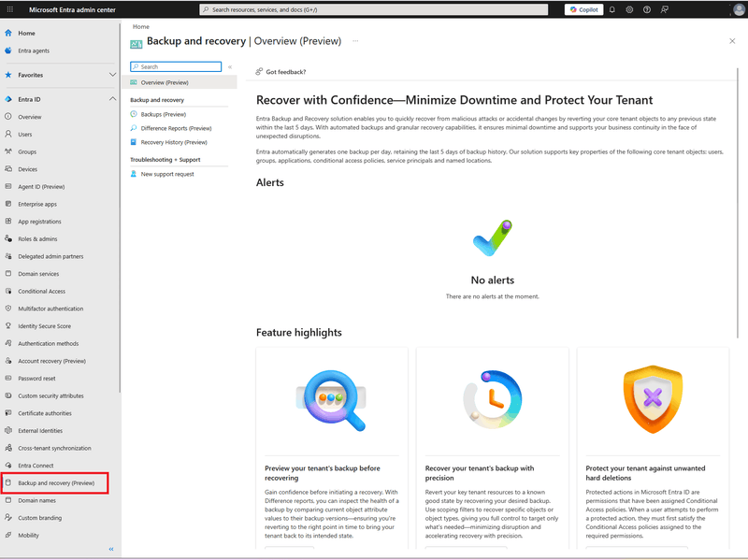Click the blade menu Search field
748x560 pixels.
(176, 66)
